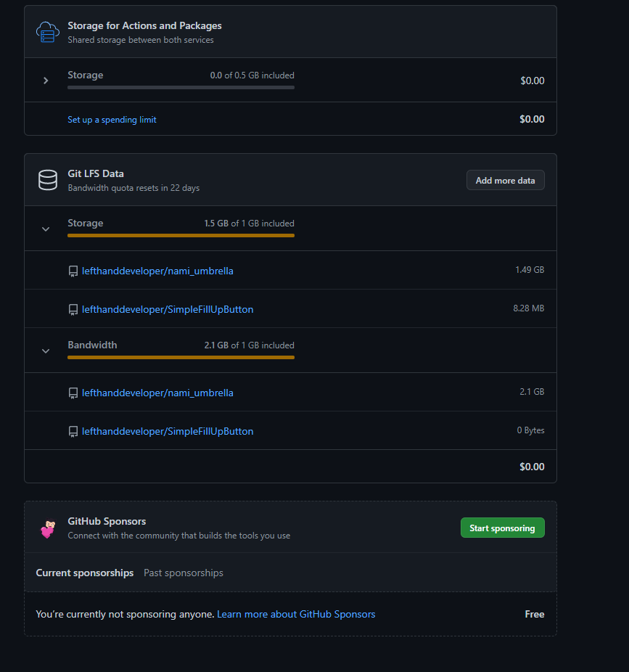Open Set up a spending limit link

coord(112,120)
